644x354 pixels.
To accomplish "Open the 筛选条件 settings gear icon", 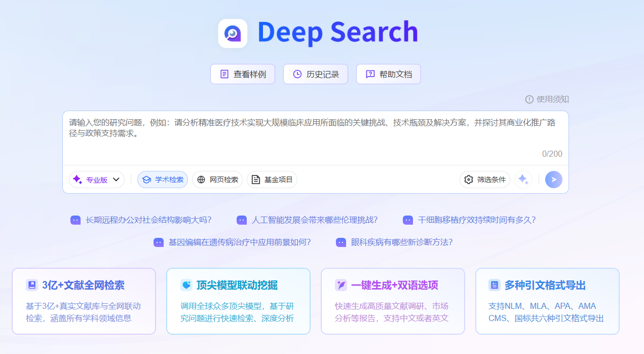I will point(469,180).
